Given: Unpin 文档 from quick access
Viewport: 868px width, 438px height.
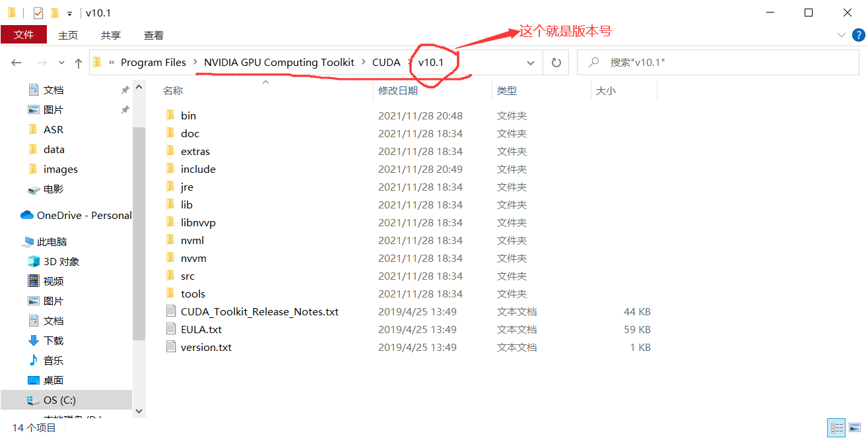Looking at the screenshot, I should click(125, 90).
